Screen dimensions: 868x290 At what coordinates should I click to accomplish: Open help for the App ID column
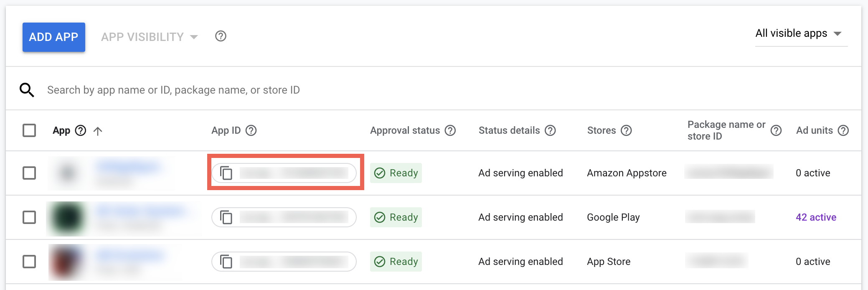point(251,130)
